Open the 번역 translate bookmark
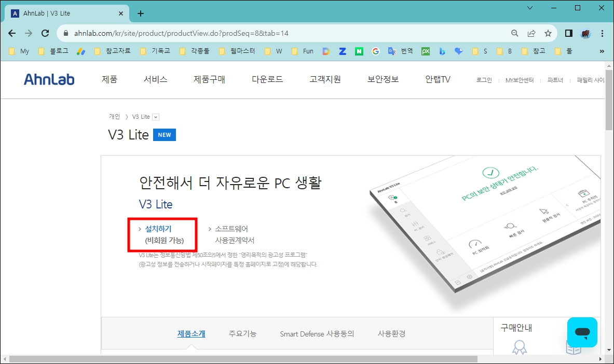This screenshot has width=614, height=364. pyautogui.click(x=401, y=51)
